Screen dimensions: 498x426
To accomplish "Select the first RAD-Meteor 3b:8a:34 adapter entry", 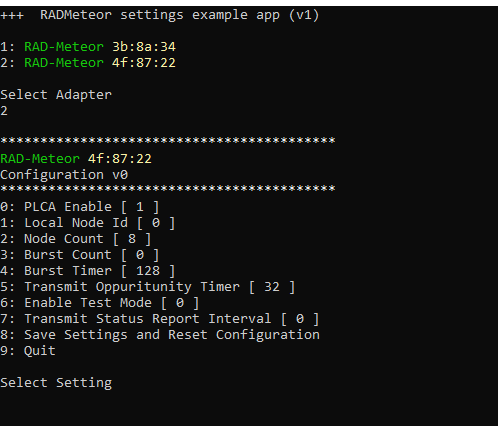I will tap(88, 47).
